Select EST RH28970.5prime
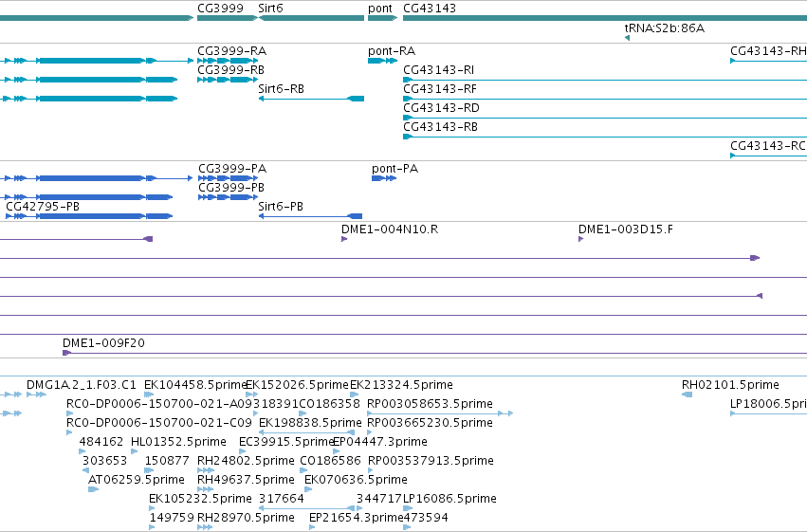Screen dimensions: 807x532 click(246, 518)
